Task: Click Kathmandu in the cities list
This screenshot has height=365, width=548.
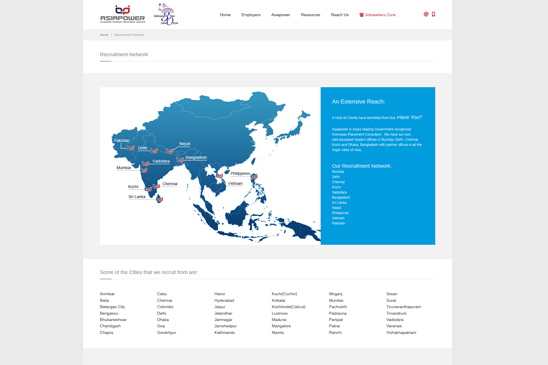Action: 224,332
